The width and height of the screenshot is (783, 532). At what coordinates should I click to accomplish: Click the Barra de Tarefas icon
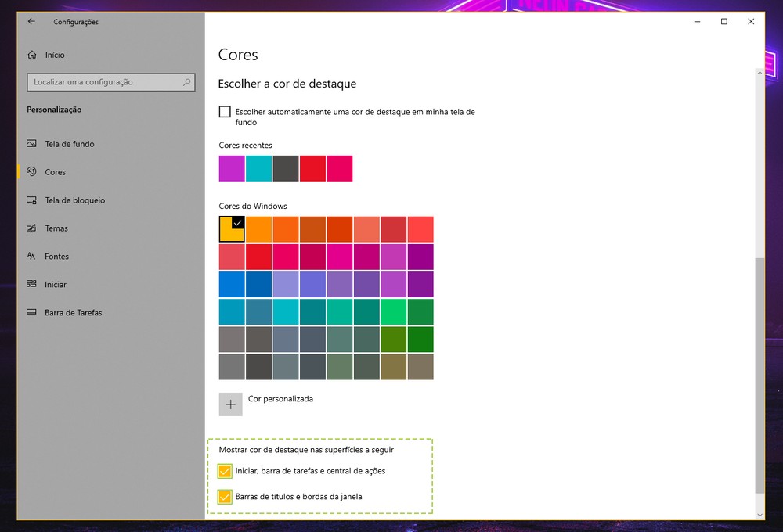coord(32,313)
